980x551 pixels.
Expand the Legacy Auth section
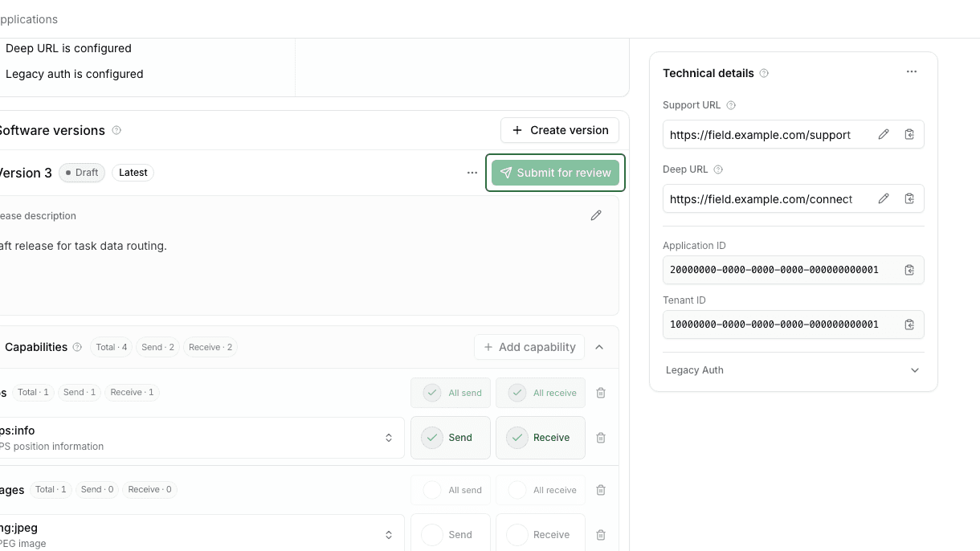coord(794,370)
